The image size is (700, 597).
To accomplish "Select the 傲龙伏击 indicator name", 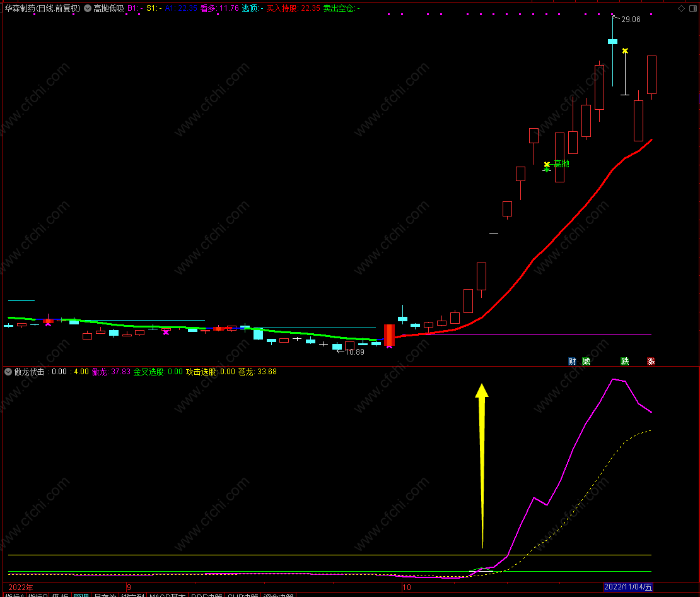I will click(30, 372).
